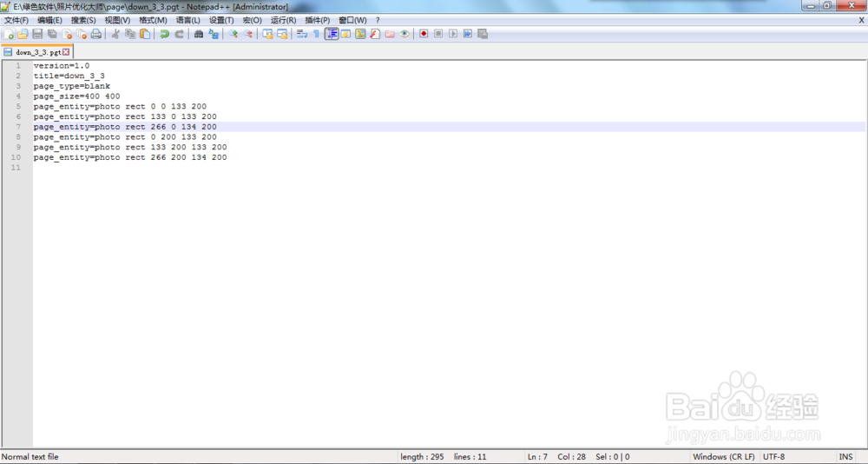Viewport: 868px width, 464px height.
Task: Click the Save All icon
Action: (x=52, y=34)
